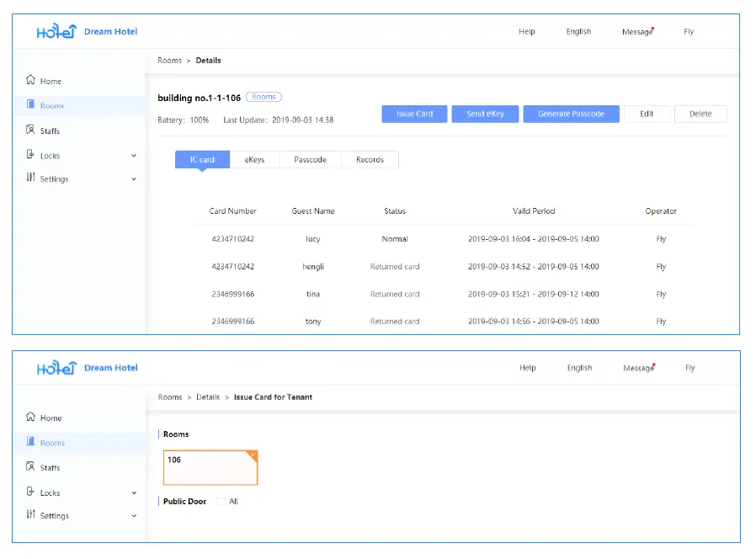Go to Details in the Issue Card breadcrumb

pyautogui.click(x=208, y=397)
